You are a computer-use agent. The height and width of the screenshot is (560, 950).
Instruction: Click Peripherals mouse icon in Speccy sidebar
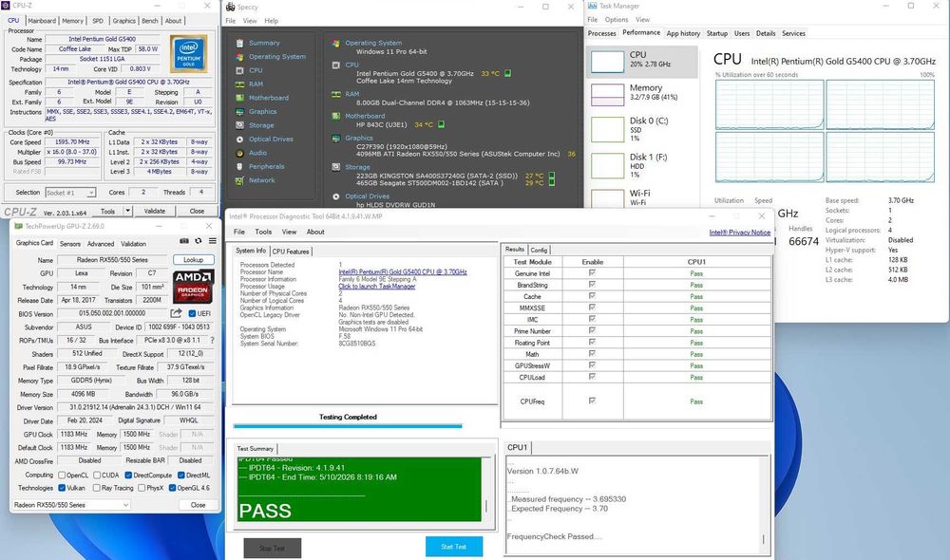tap(240, 166)
